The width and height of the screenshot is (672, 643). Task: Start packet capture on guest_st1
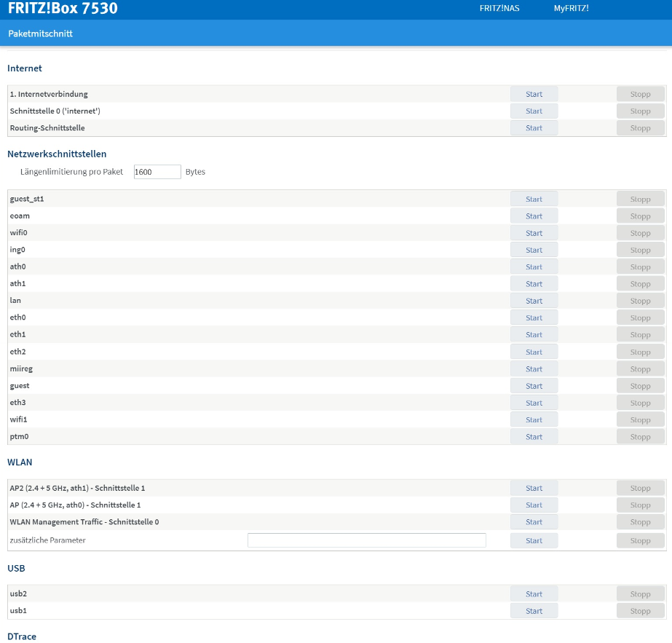point(534,200)
